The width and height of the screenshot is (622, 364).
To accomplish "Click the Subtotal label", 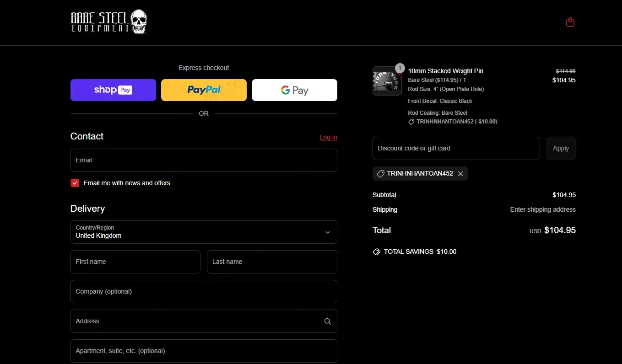I will coord(384,195).
